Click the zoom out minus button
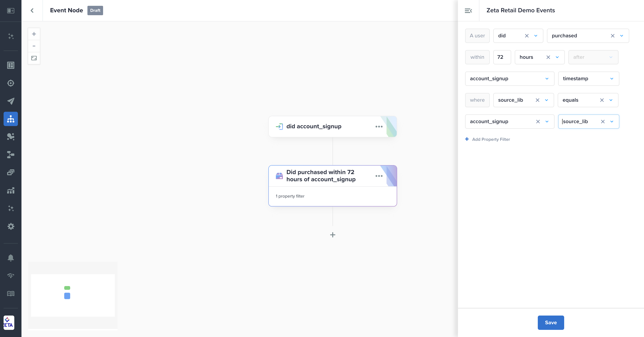This screenshot has width=644, height=337. tap(34, 46)
